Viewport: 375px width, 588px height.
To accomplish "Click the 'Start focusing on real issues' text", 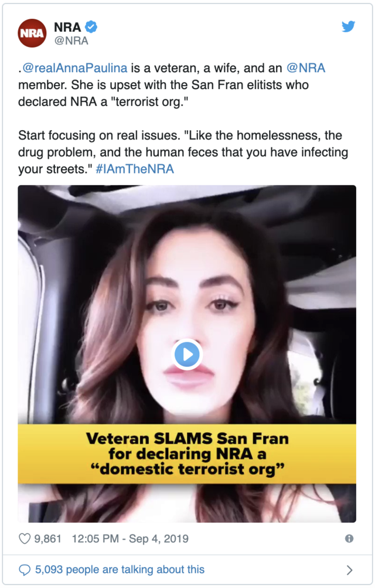I will pyautogui.click(x=99, y=135).
